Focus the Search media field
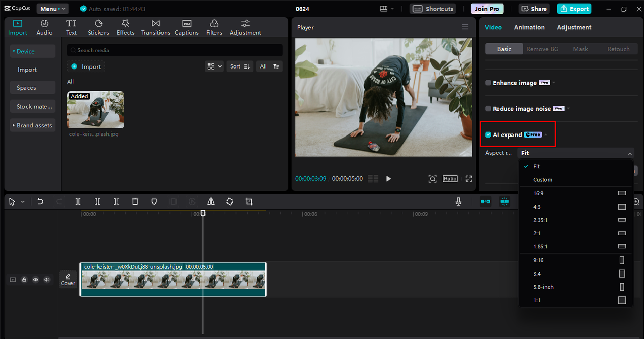Screen dimensions: 644x339 [175, 50]
